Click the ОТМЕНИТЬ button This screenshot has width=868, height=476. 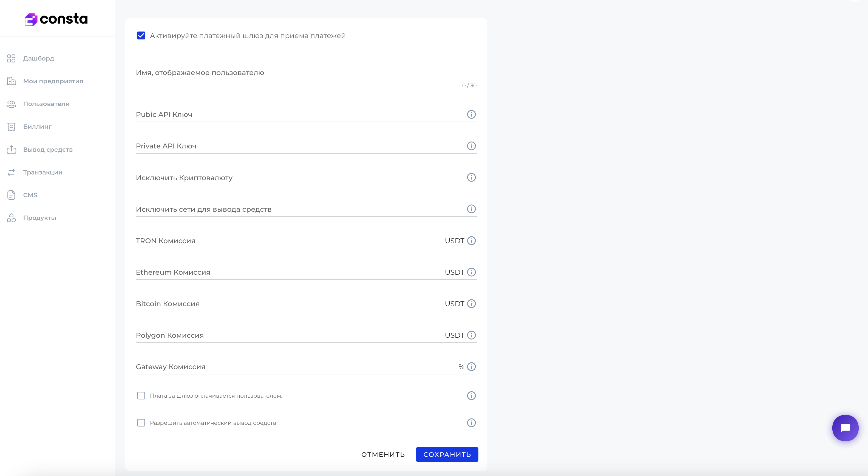point(383,454)
